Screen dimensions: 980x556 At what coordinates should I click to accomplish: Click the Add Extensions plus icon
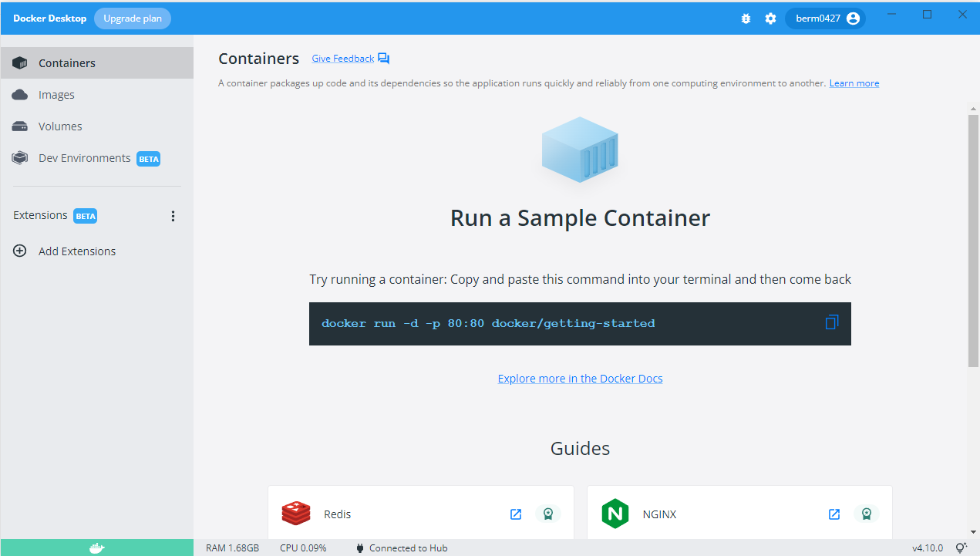point(20,251)
